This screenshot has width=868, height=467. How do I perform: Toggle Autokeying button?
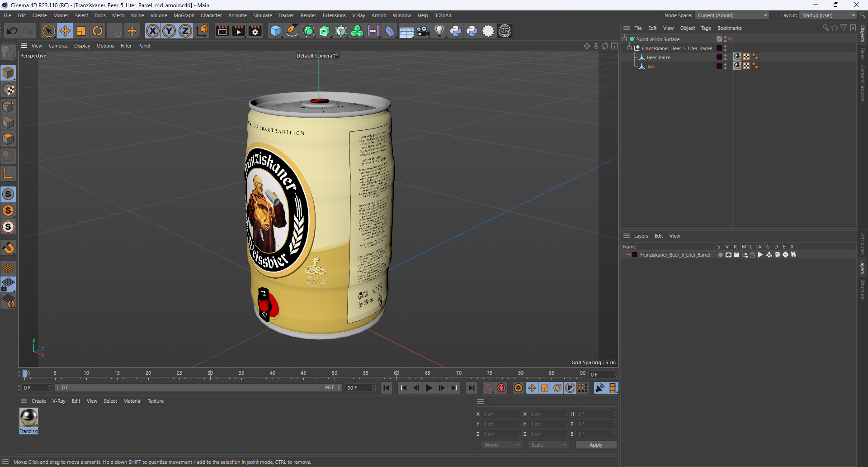(x=501, y=388)
